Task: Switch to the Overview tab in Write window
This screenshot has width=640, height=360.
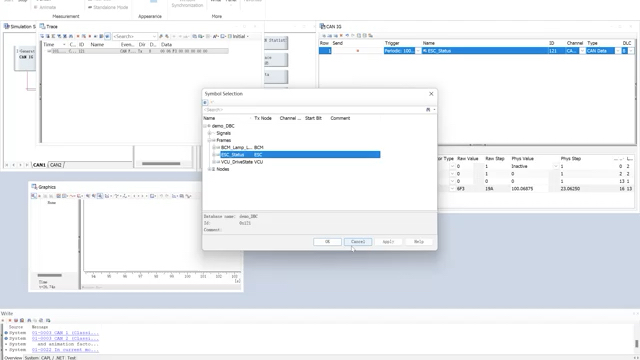Action: (x=13, y=358)
